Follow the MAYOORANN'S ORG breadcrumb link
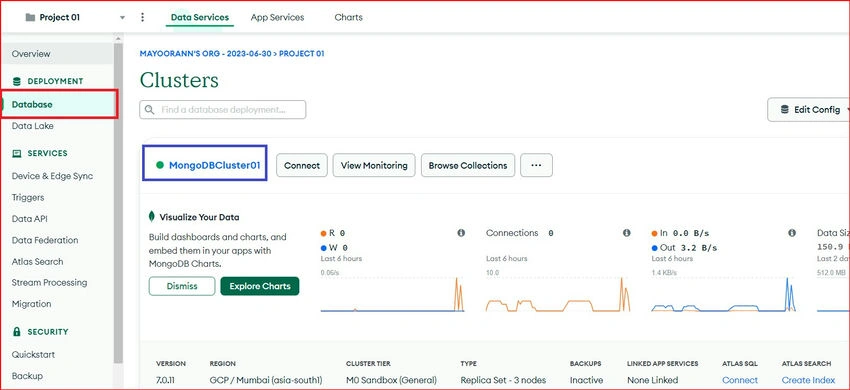The width and height of the screenshot is (850, 390). coord(205,54)
